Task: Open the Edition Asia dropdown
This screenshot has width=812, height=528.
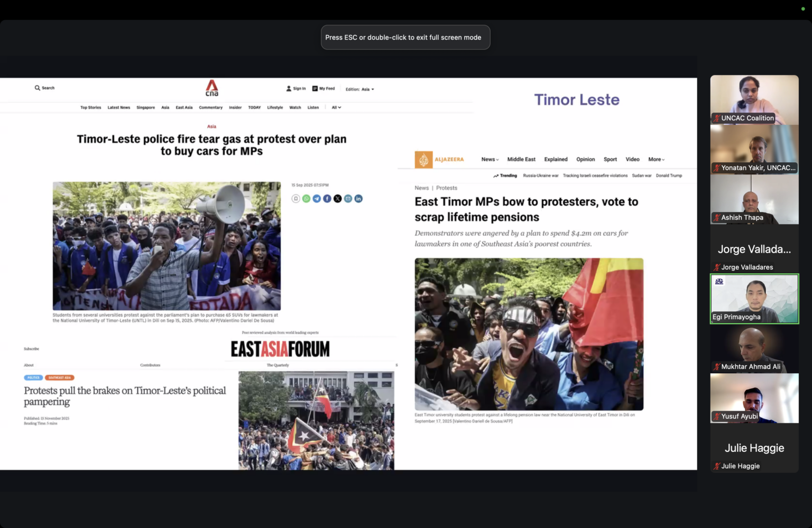Action: click(x=360, y=89)
